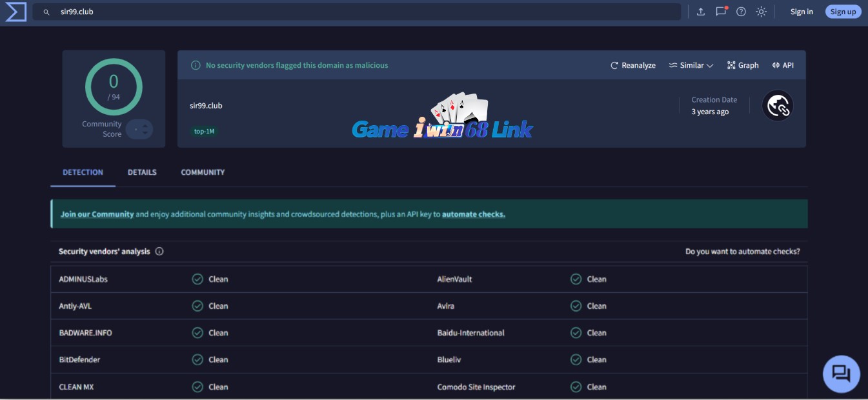Click the Join our Community link
Viewport: 868px width, 400px height.
pos(97,214)
